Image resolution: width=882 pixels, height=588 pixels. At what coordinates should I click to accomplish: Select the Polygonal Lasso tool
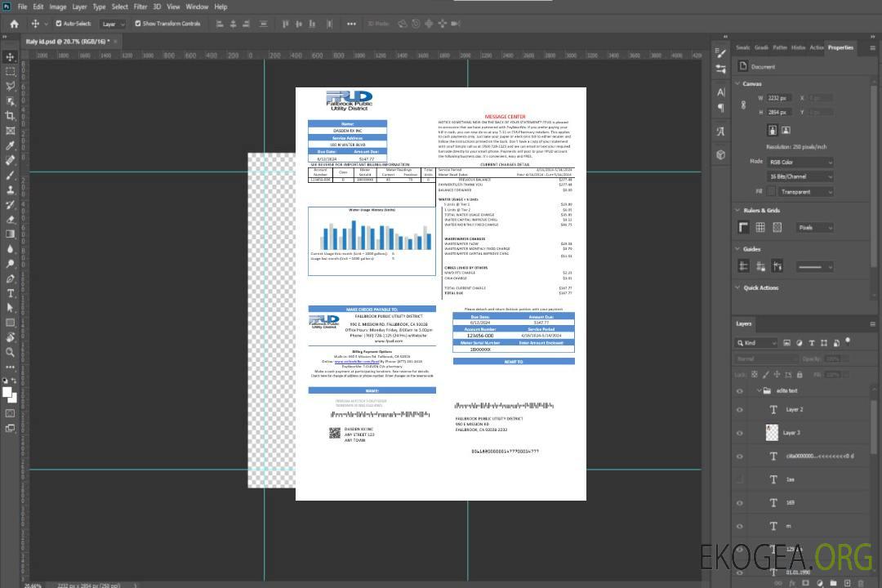[x=10, y=86]
